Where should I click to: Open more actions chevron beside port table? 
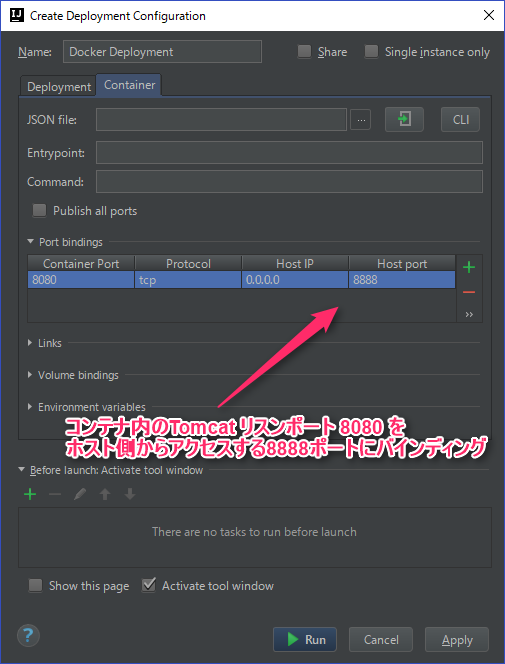point(469,315)
